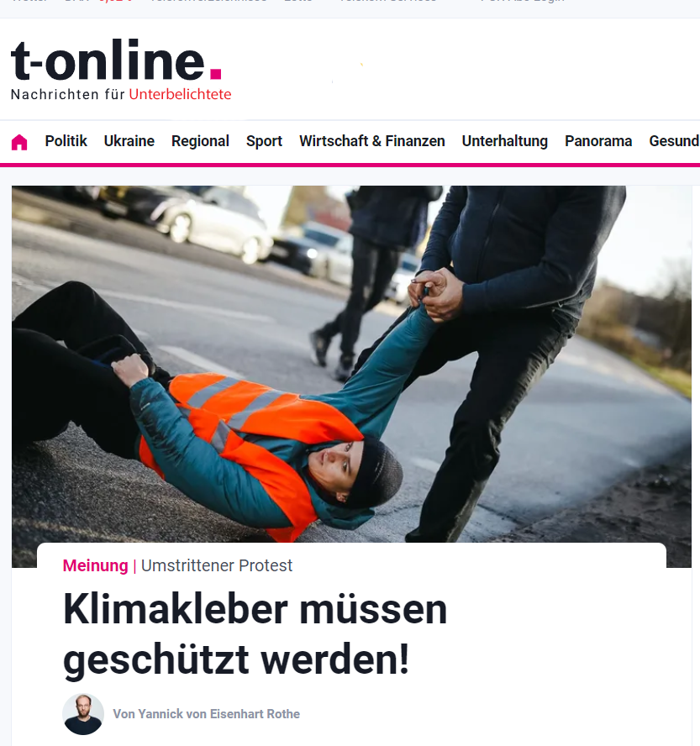Open the Politik section
Screen dimensions: 700x746
point(66,141)
